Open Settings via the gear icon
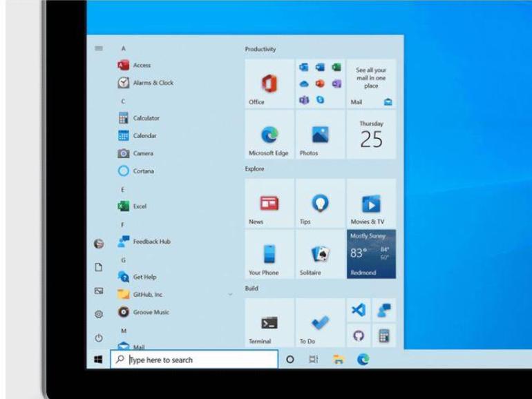This screenshot has width=532, height=399. pos(99,314)
